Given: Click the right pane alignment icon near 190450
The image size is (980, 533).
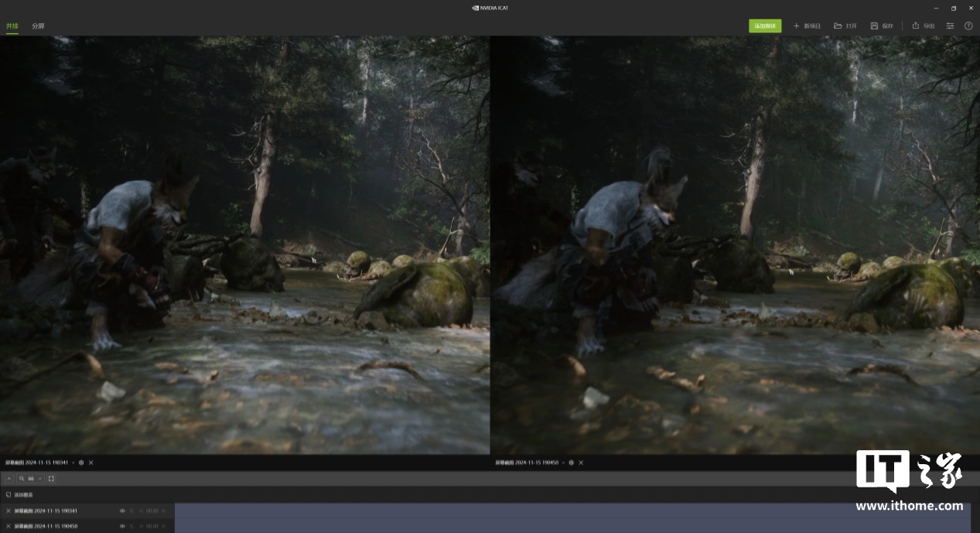Looking at the screenshot, I should click(572, 463).
